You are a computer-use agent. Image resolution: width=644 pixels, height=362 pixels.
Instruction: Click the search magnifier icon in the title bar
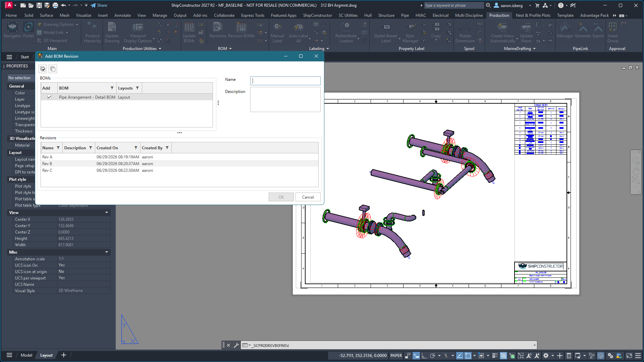(488, 5)
